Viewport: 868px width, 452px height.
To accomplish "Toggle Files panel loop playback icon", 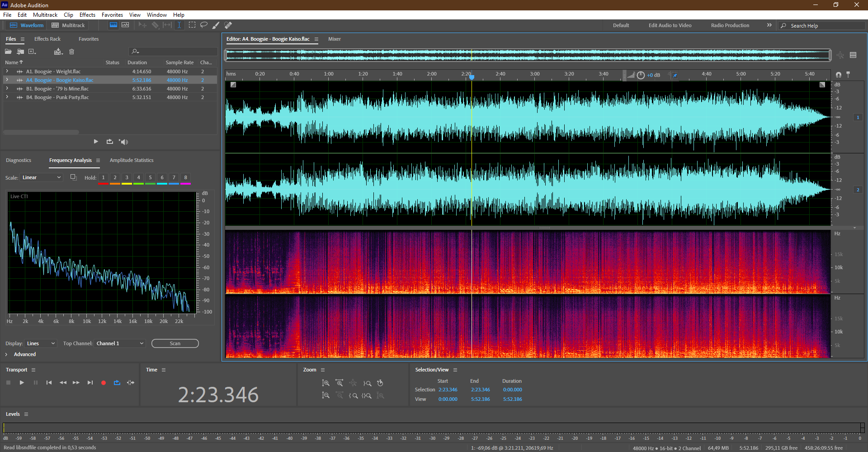I will coord(109,142).
